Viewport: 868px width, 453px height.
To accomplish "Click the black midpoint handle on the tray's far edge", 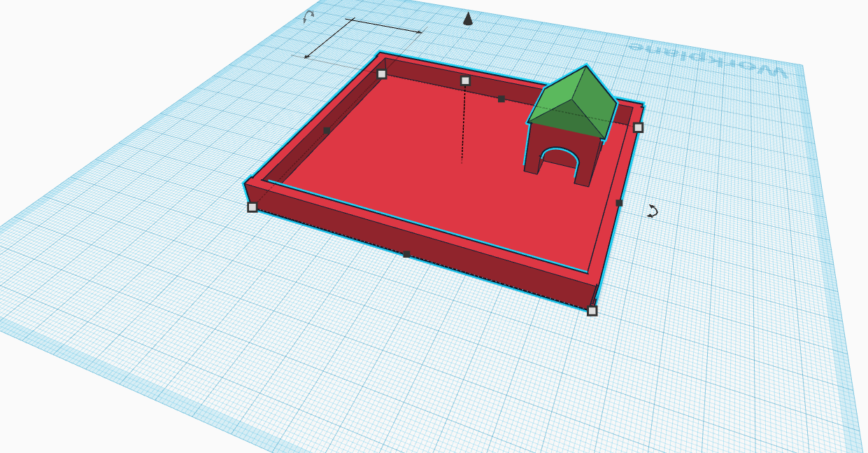I will [501, 99].
